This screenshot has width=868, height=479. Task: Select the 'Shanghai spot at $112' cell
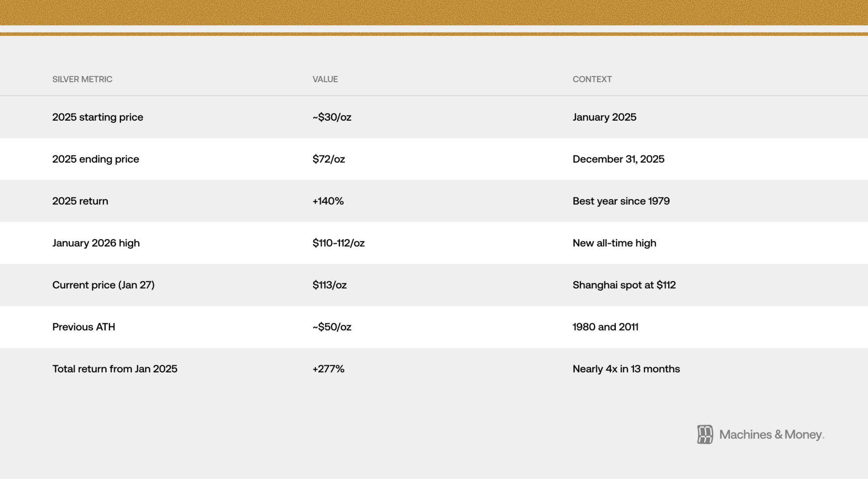point(624,285)
